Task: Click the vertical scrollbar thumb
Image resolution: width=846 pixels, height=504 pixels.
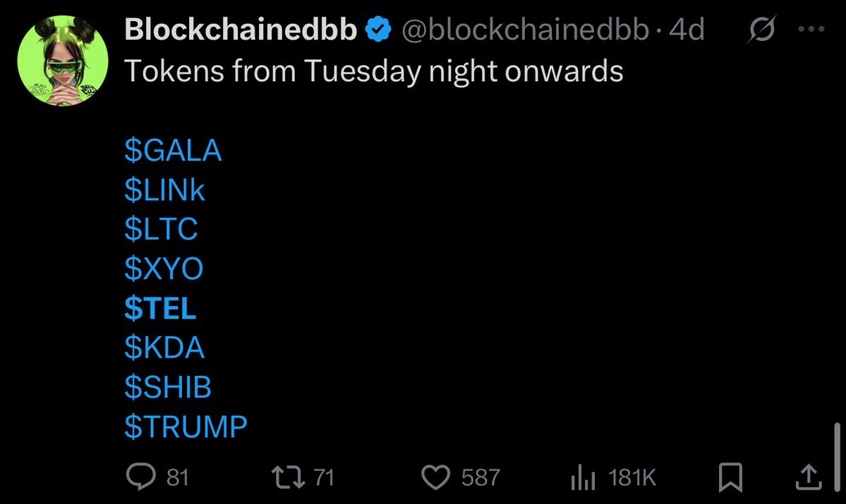Action: (x=838, y=457)
